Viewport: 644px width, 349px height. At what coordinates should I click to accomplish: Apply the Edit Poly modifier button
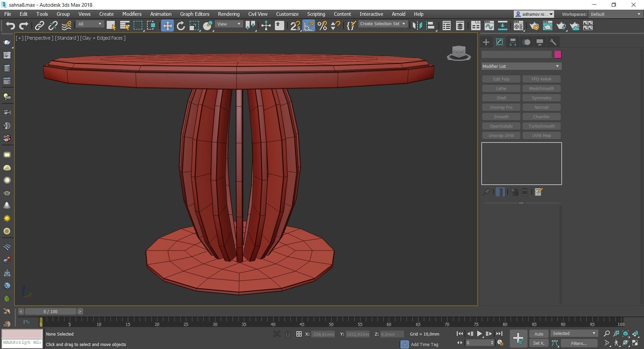point(501,79)
